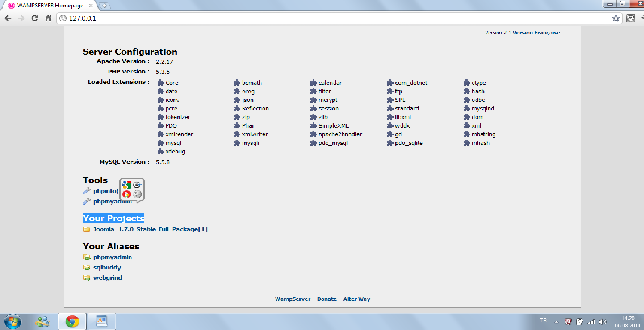
Task: Click the mcrypt extension name
Action: 328,100
